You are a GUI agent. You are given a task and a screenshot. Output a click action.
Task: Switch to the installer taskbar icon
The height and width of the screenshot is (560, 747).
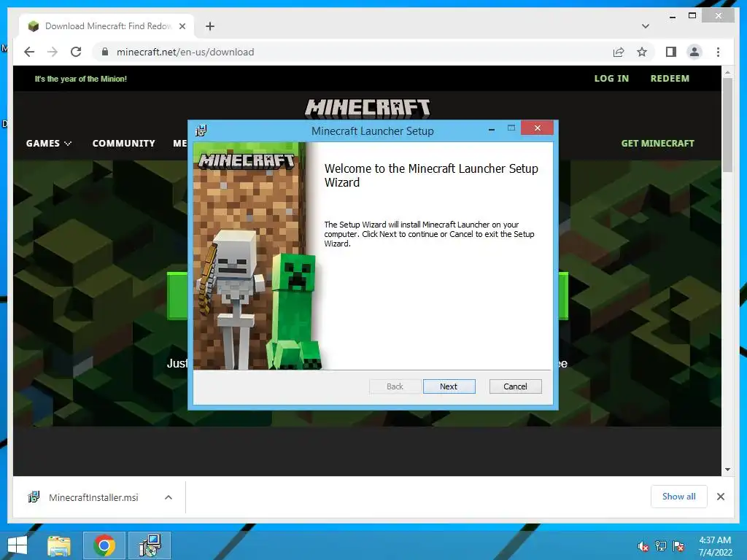150,545
